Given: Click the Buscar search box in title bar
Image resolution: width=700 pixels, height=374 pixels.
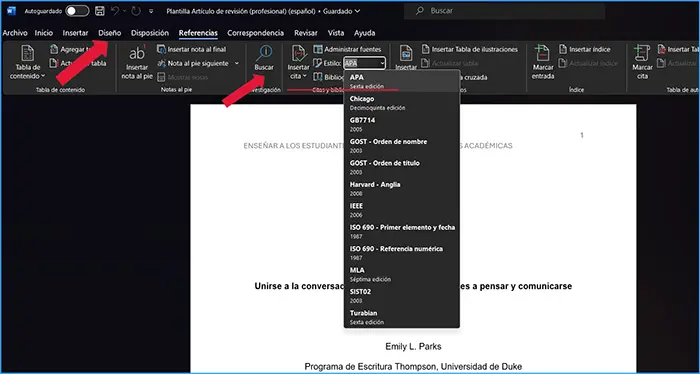Looking at the screenshot, I should [504, 11].
